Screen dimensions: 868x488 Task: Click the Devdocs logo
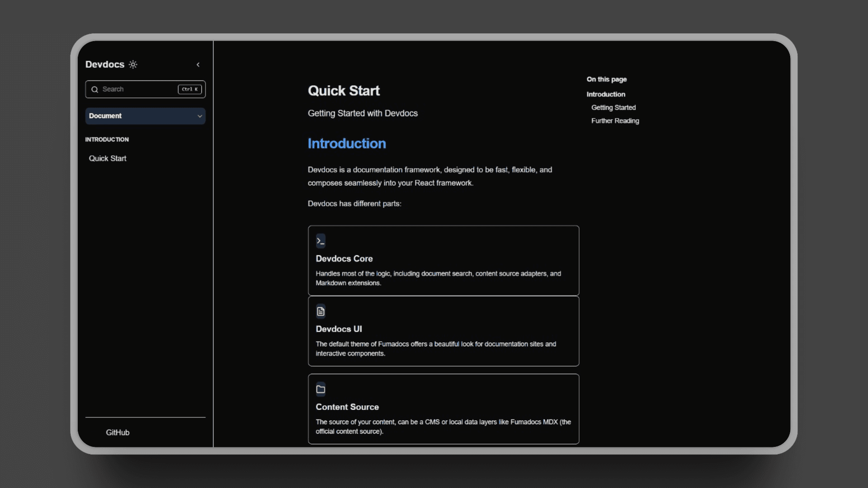coord(104,64)
